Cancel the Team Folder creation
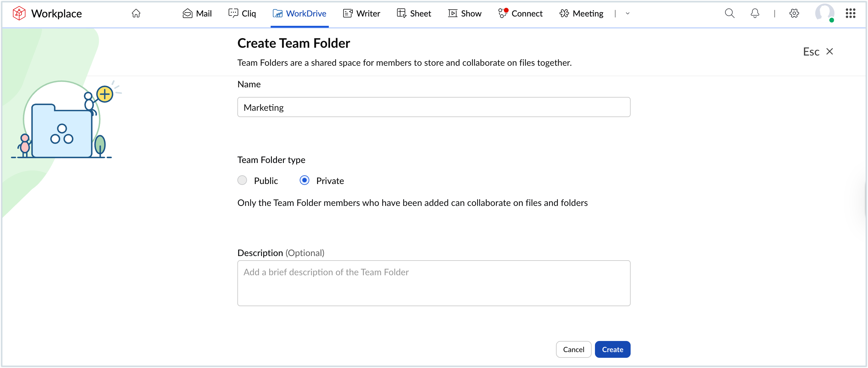The width and height of the screenshot is (868, 368). click(x=573, y=349)
